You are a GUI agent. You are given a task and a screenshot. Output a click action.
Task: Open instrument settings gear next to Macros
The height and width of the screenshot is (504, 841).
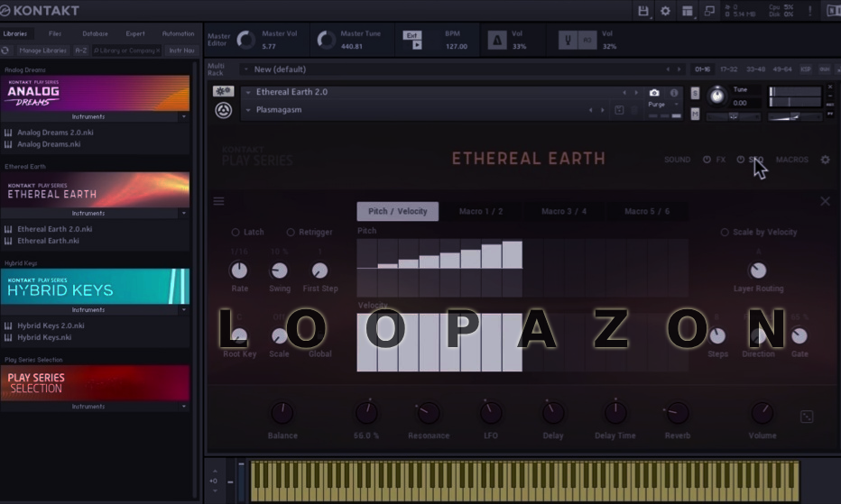pos(826,160)
